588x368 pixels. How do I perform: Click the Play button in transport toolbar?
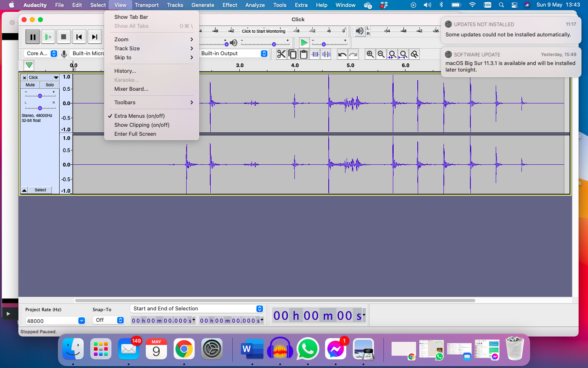pyautogui.click(x=48, y=37)
